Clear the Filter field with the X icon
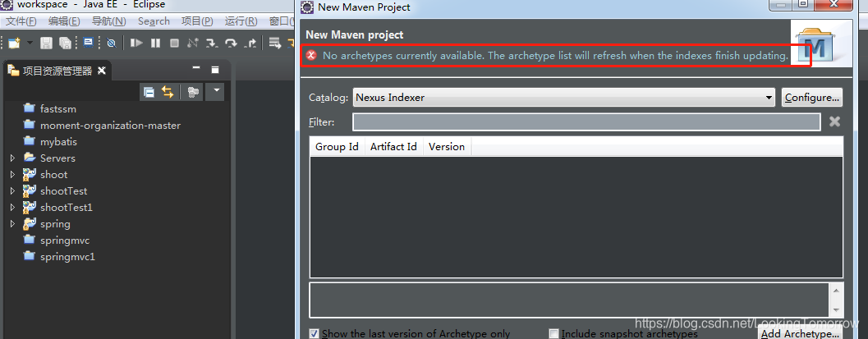Image resolution: width=868 pixels, height=339 pixels. click(834, 121)
